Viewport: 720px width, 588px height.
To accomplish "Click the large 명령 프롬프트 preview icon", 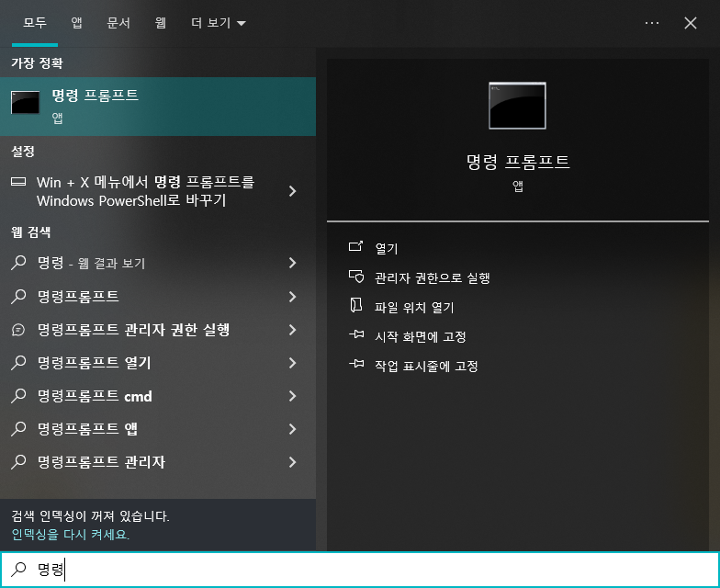I will (518, 106).
